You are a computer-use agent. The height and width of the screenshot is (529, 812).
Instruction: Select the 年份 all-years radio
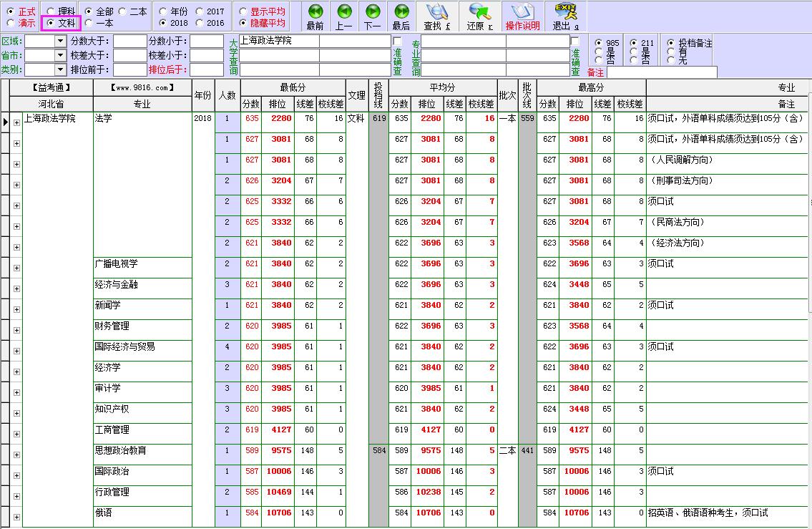(x=163, y=11)
